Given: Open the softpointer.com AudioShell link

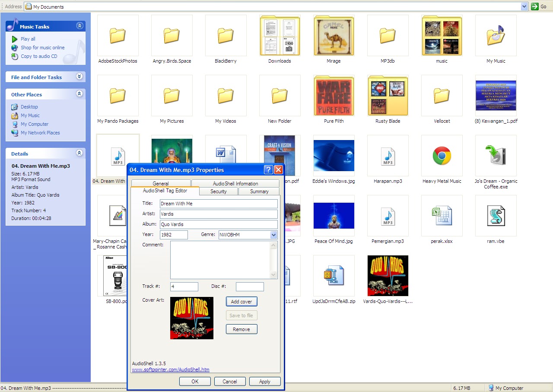Looking at the screenshot, I should click(x=171, y=370).
